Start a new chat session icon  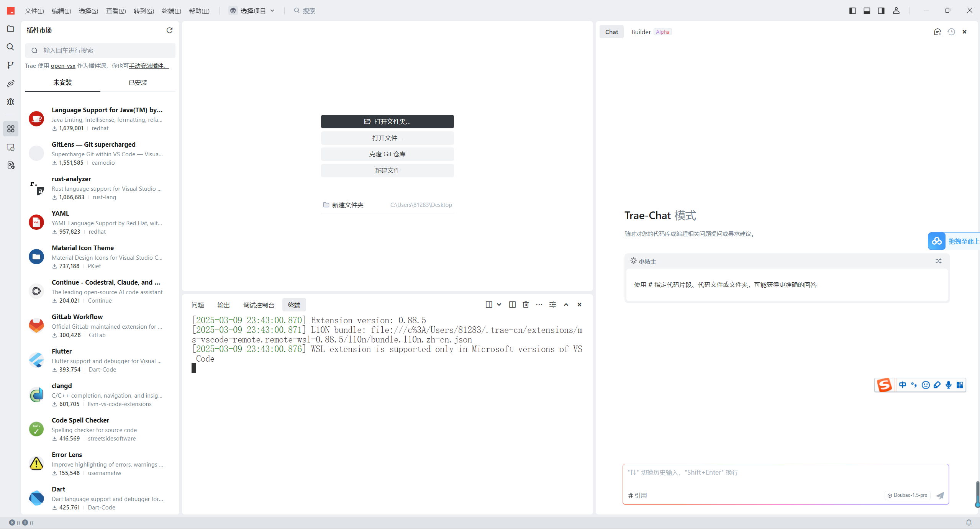click(x=937, y=32)
